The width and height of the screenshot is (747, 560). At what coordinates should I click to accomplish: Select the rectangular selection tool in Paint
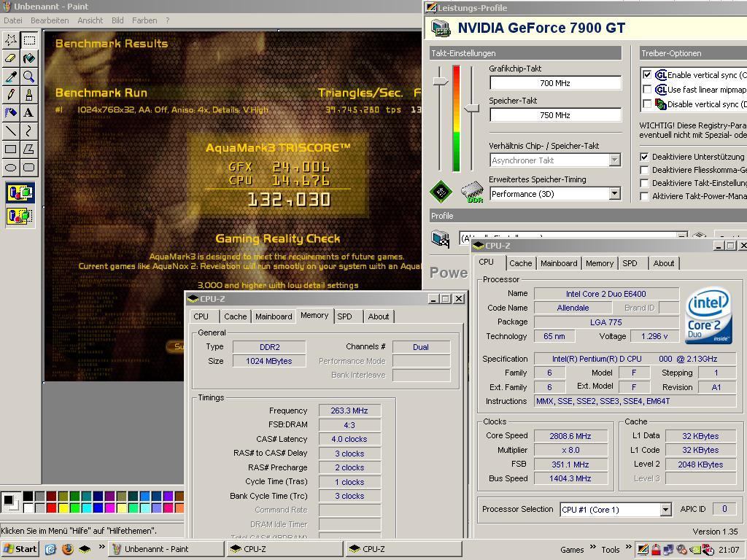pos(29,40)
